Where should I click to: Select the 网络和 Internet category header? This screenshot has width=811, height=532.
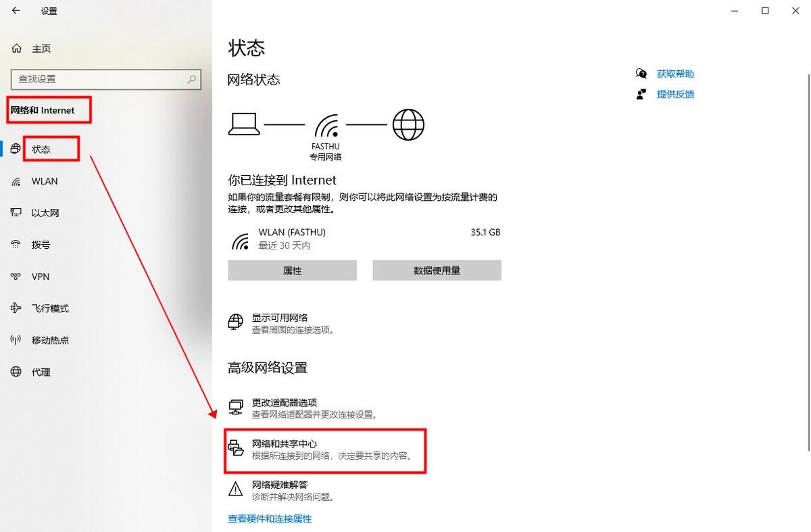coord(47,108)
